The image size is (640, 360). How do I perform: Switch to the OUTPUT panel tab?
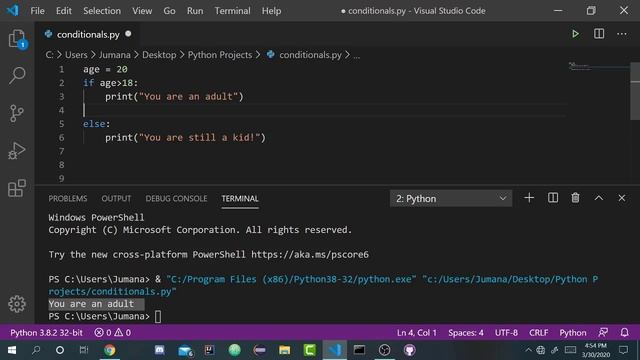click(x=116, y=198)
